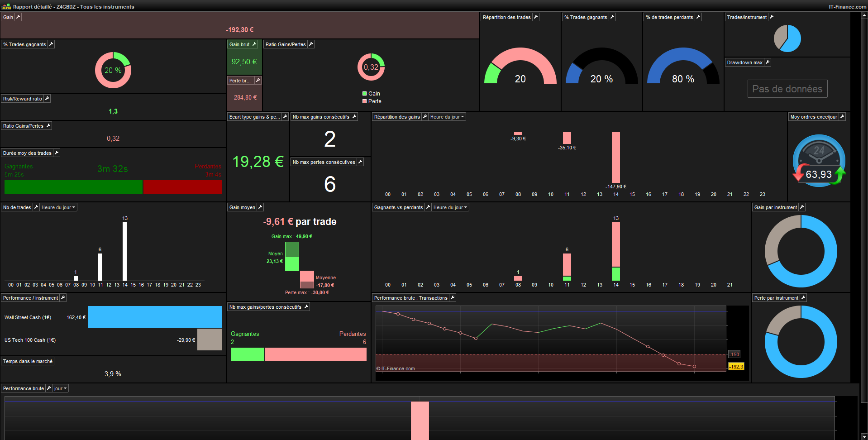
Task: Open settings wrench beside Gain panel
Action: [18, 17]
